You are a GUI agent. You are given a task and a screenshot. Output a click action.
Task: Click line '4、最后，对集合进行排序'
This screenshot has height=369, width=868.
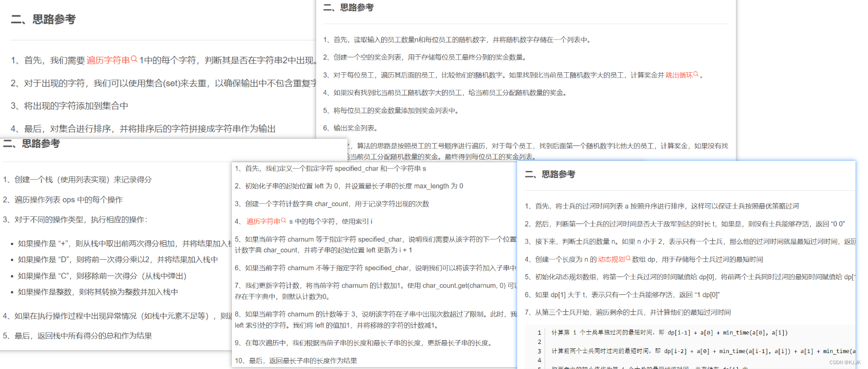[143, 129]
